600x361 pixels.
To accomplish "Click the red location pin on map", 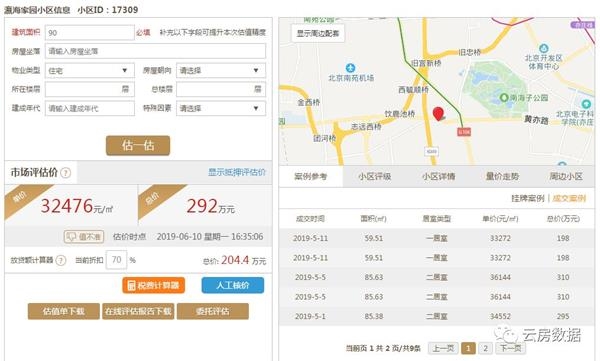I will tap(438, 114).
